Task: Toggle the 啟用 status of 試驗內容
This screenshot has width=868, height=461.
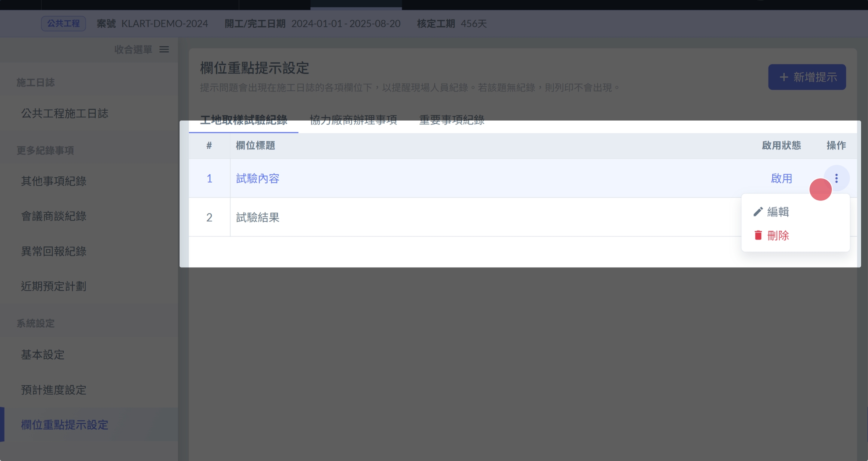Action: click(x=781, y=178)
